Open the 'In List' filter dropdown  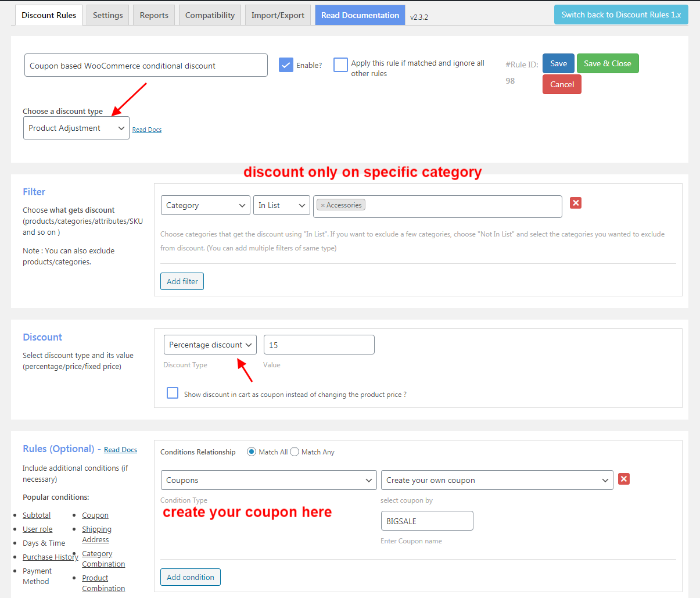point(281,205)
